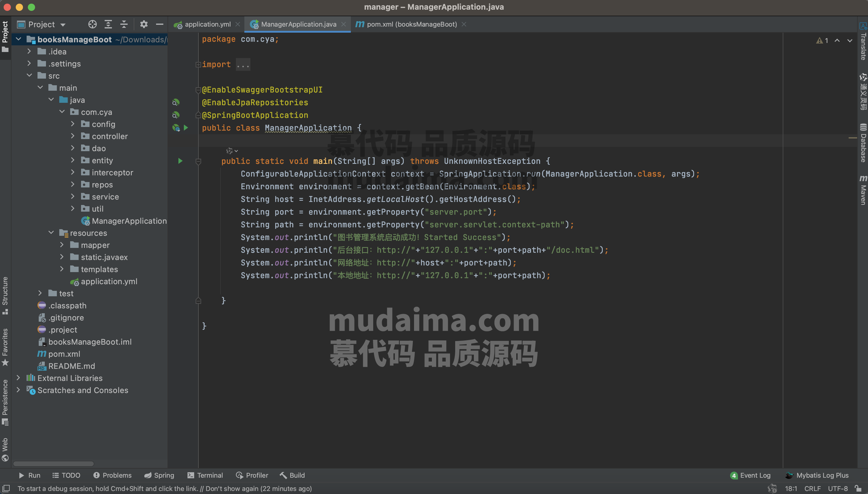Open the Build tool window

[x=292, y=475]
